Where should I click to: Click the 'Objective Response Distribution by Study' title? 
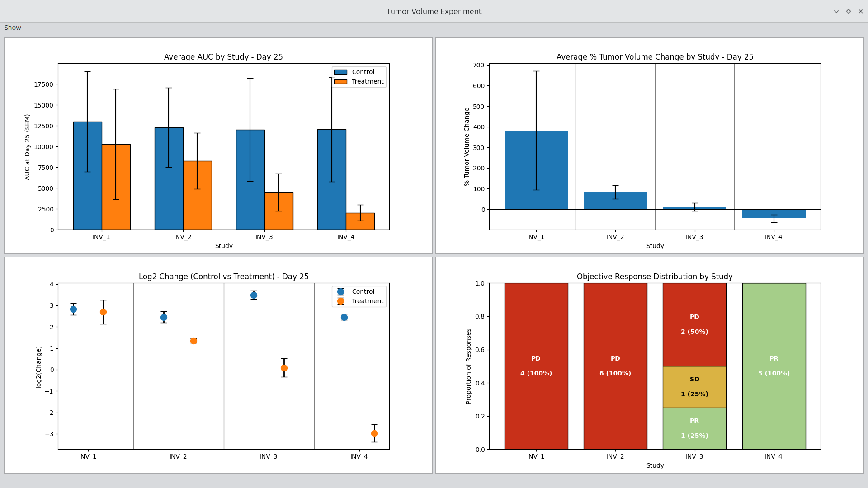(x=655, y=277)
